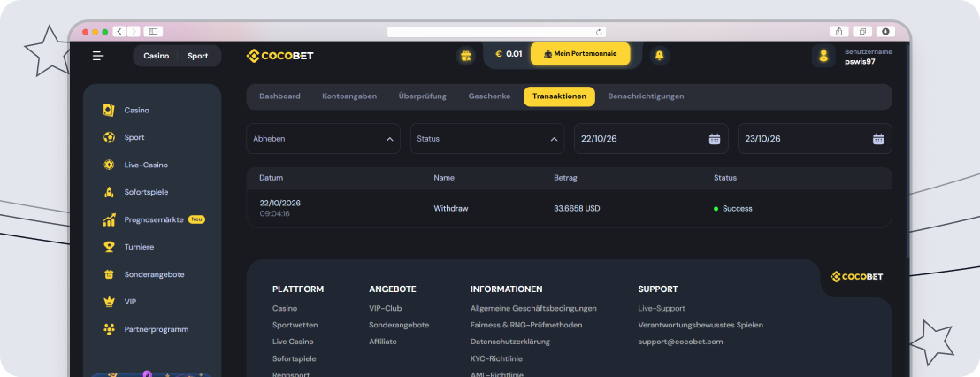This screenshot has width=980, height=377.
Task: Open calendar icon for 22/10/26 date
Action: click(x=715, y=139)
